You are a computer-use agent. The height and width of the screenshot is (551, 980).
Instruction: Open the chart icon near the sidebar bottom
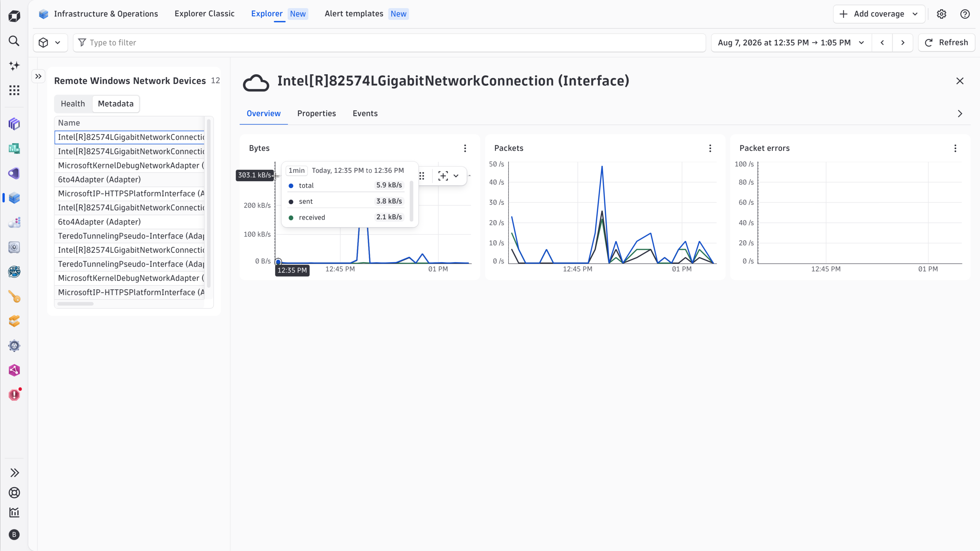pyautogui.click(x=15, y=512)
